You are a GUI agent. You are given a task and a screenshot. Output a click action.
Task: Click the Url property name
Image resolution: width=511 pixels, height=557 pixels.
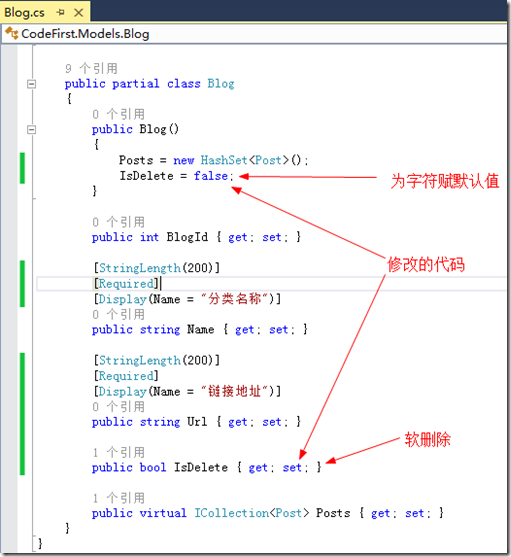[197, 422]
